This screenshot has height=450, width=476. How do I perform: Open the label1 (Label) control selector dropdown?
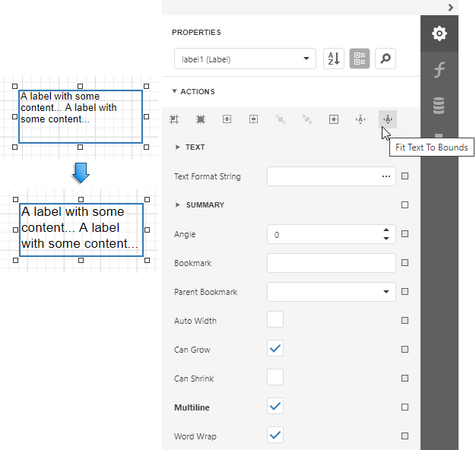(x=245, y=59)
